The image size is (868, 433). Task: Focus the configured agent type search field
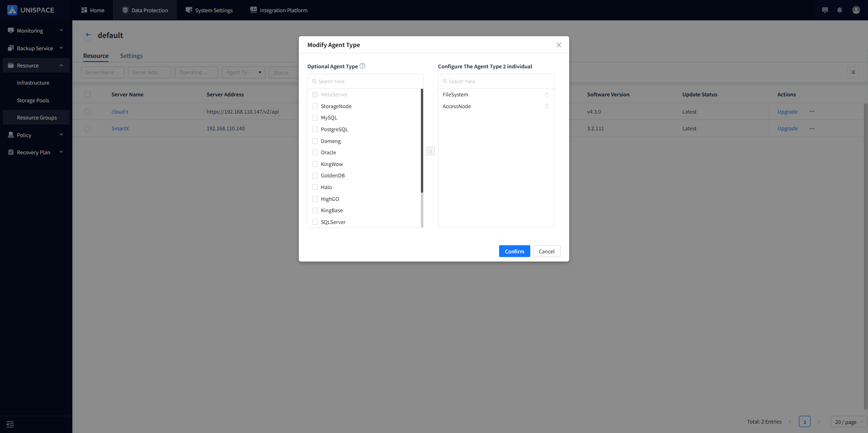click(x=496, y=81)
